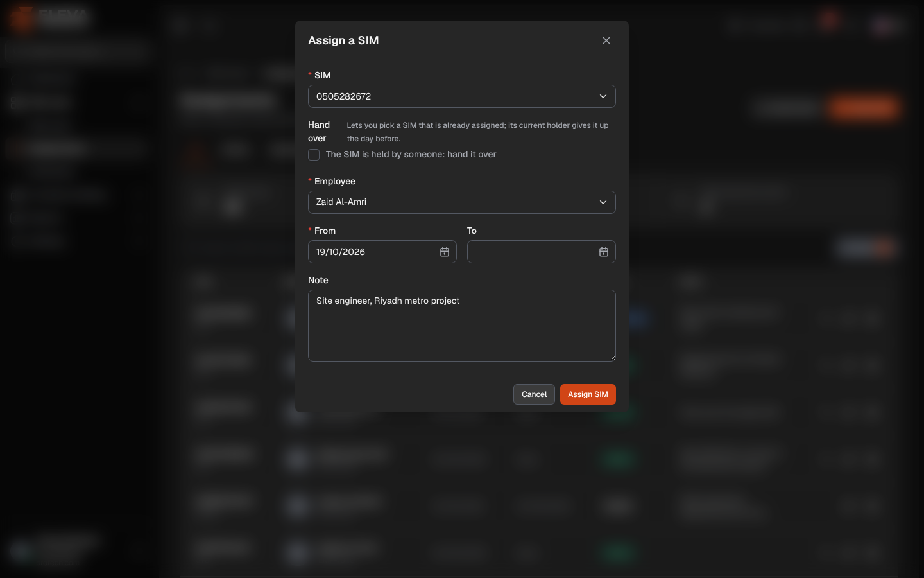This screenshot has height=578, width=924.
Task: Click the Employee dropdown chevron arrow
Action: [x=603, y=202]
